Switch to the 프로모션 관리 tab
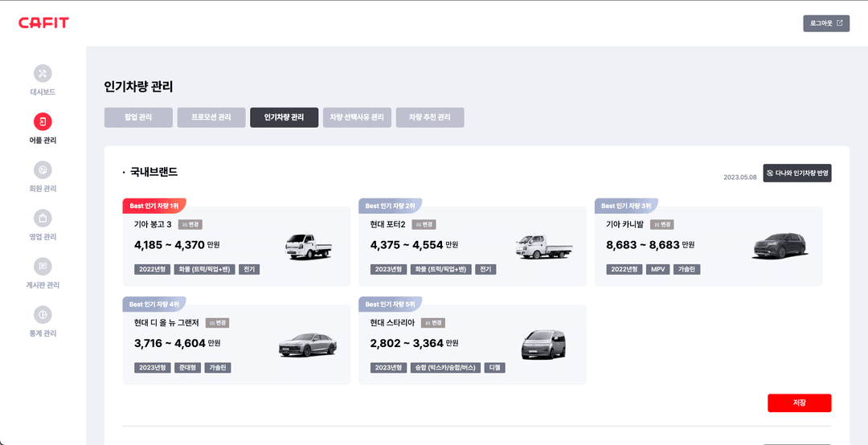The image size is (868, 445). pos(211,117)
